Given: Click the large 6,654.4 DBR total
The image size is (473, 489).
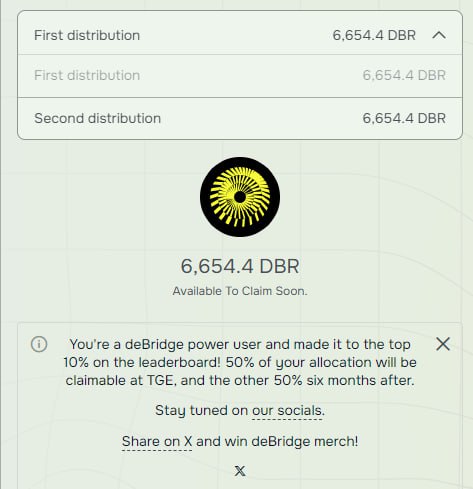Looking at the screenshot, I should (x=240, y=266).
